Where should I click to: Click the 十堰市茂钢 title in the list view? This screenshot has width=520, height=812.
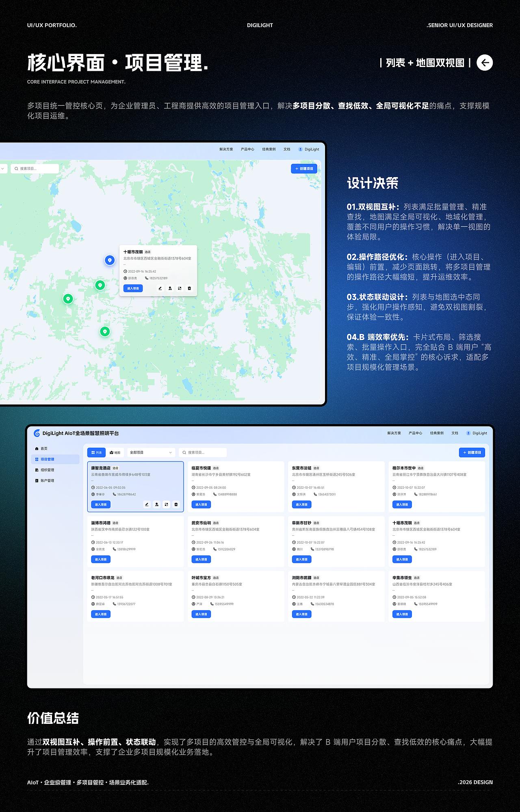[402, 523]
